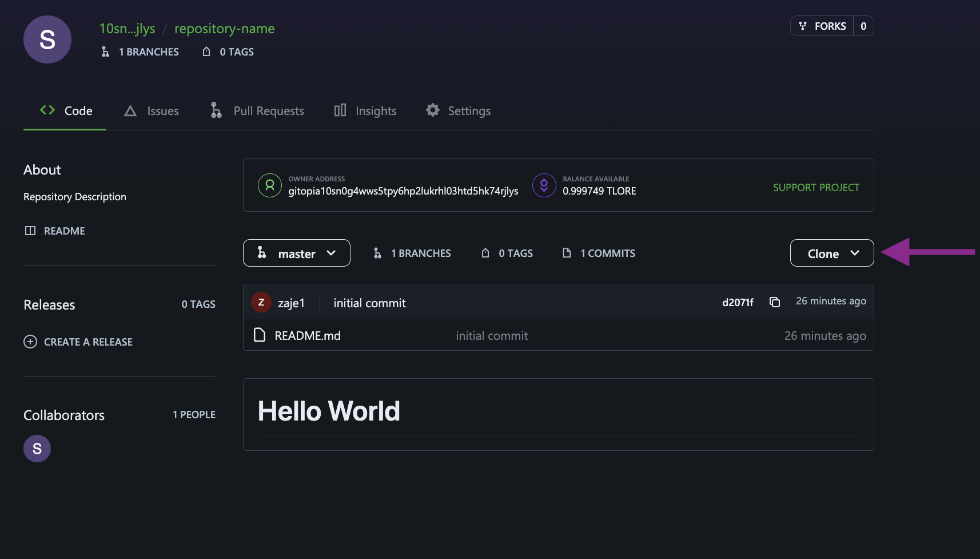Open the README.md file

(x=308, y=336)
